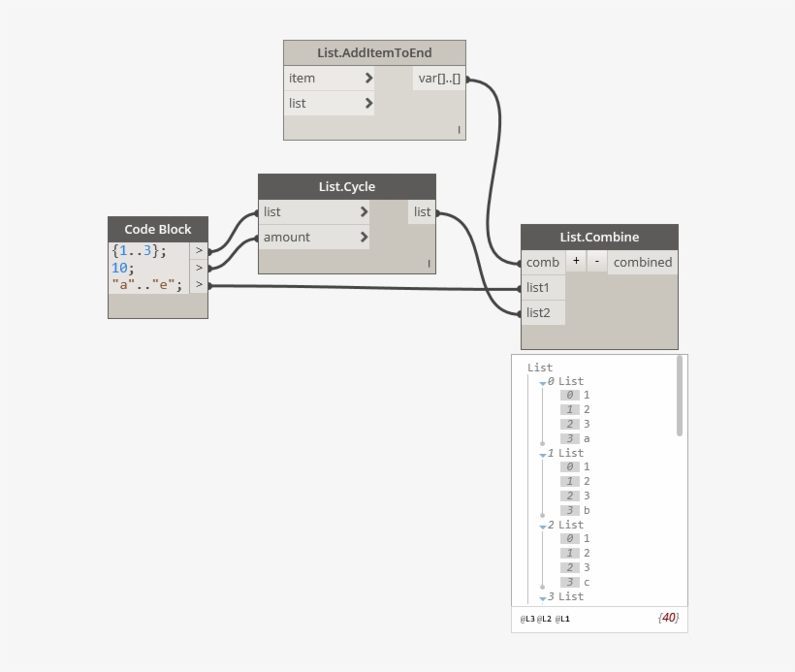Open chevron beside item port in List.AddItemToEnd
The image size is (795, 672).
[368, 79]
